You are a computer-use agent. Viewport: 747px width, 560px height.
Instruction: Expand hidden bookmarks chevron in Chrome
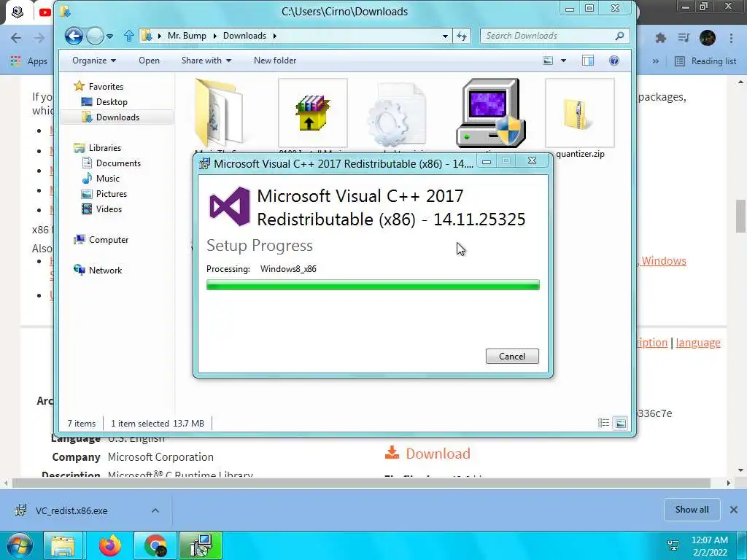click(x=656, y=61)
